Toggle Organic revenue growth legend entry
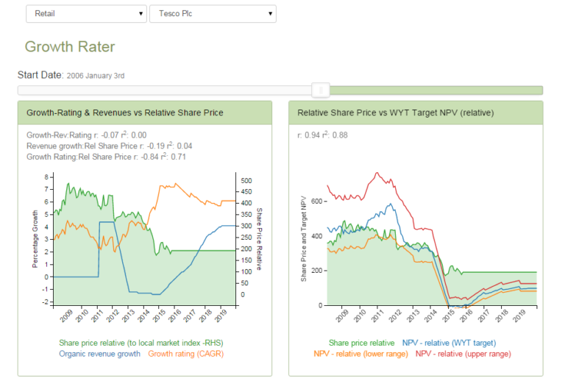The height and width of the screenshot is (392, 565). 100,353
